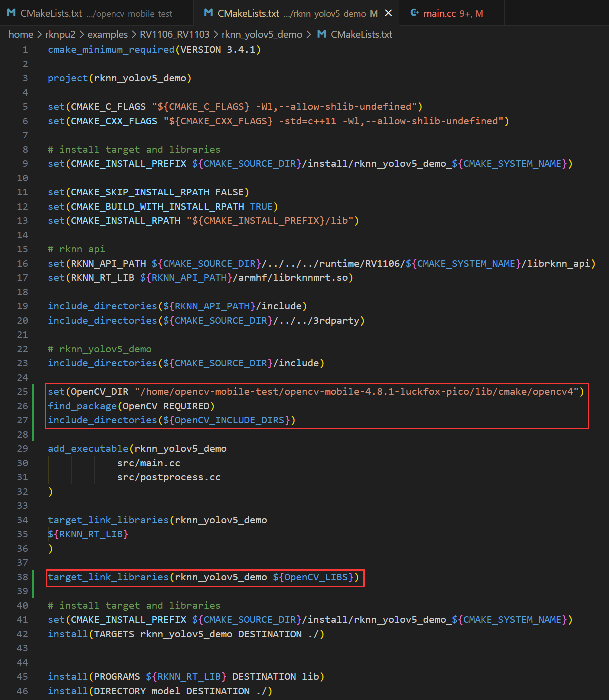Click 'RKNN_API_PATH' on line 16
Image resolution: width=609 pixels, height=700 pixels.
pos(108,264)
